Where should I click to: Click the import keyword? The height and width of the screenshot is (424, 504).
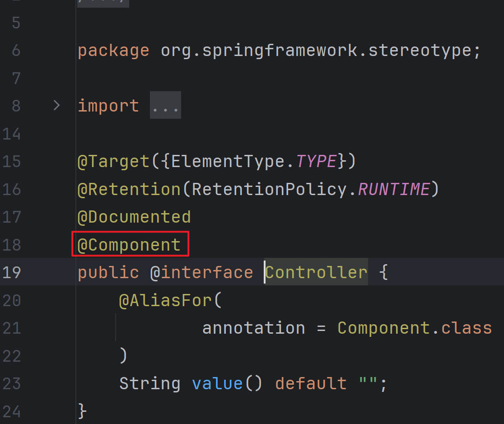(x=108, y=106)
